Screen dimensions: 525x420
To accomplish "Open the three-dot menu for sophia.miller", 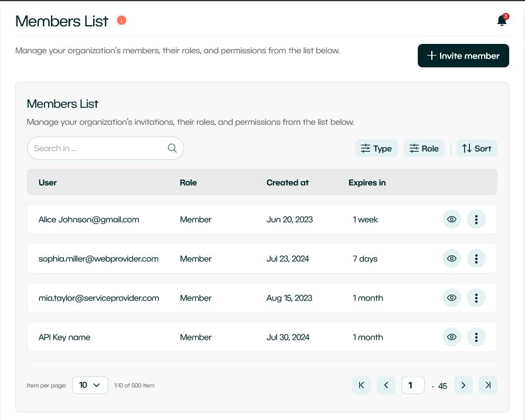I will pyautogui.click(x=476, y=259).
